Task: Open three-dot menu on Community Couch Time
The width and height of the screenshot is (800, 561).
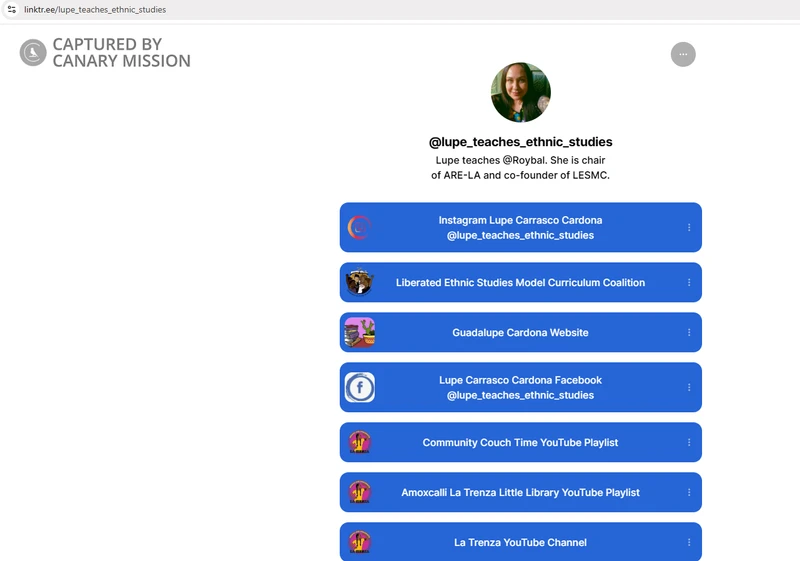Action: pos(689,443)
